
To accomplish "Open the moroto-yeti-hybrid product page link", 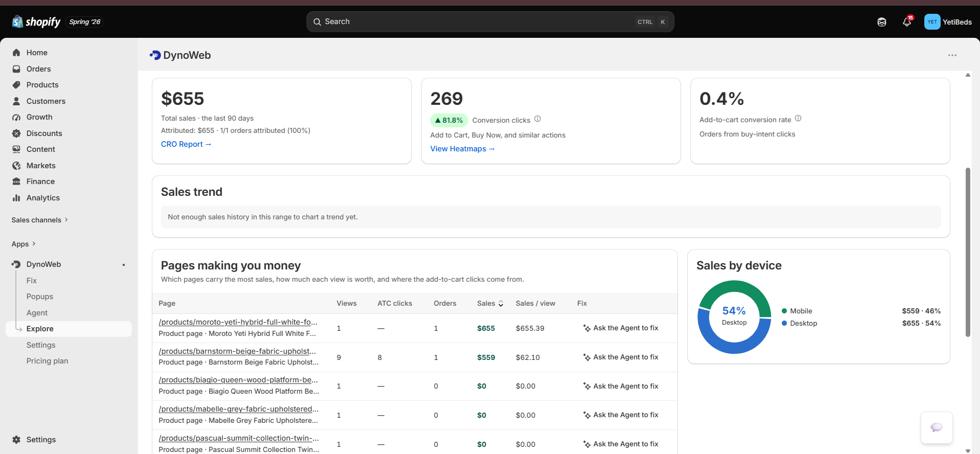I will (x=238, y=322).
